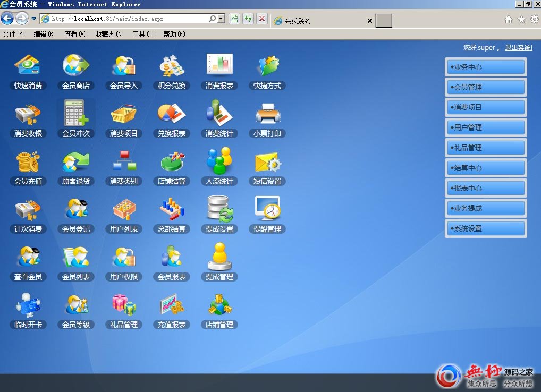
Task: Open the 会员离店 icon
Action: 76,72
